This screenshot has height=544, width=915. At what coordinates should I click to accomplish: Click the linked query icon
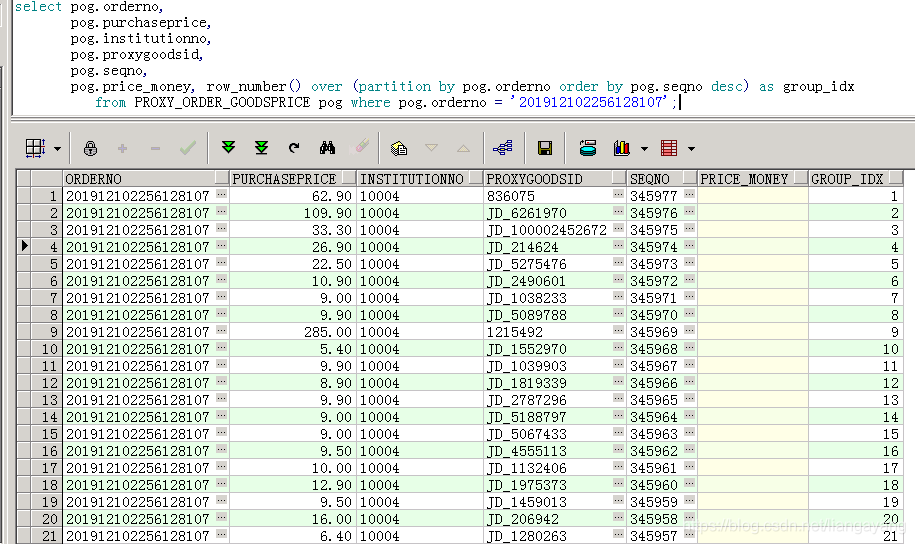pos(503,148)
